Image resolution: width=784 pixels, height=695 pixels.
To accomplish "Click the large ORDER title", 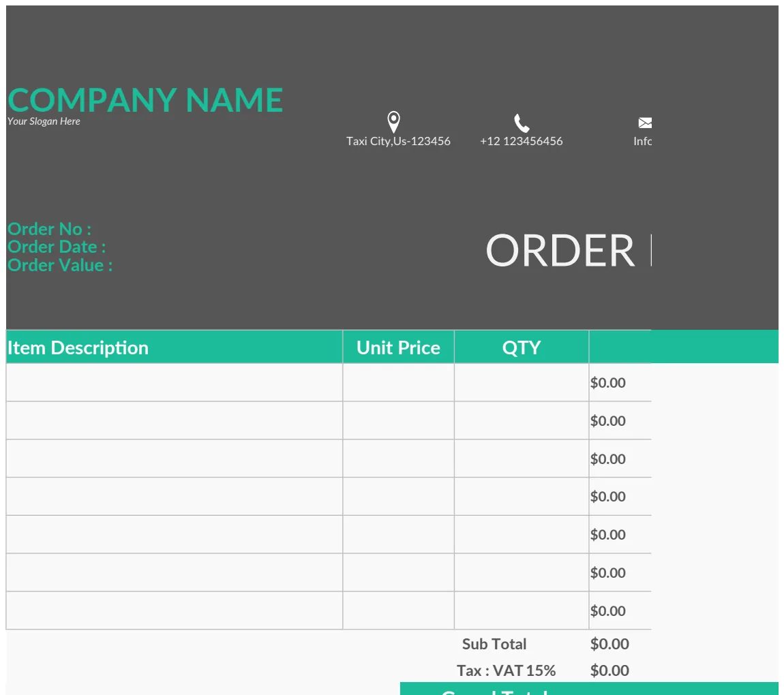I will tap(560, 250).
